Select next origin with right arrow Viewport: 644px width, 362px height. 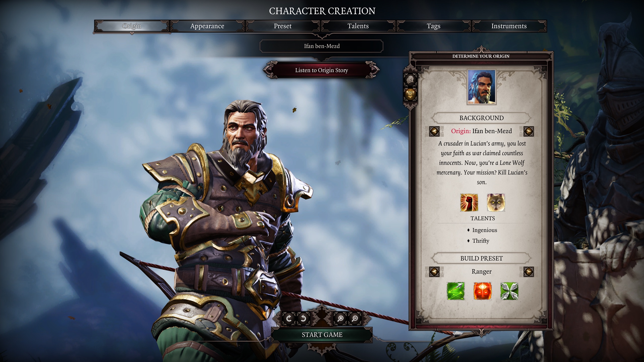point(528,131)
